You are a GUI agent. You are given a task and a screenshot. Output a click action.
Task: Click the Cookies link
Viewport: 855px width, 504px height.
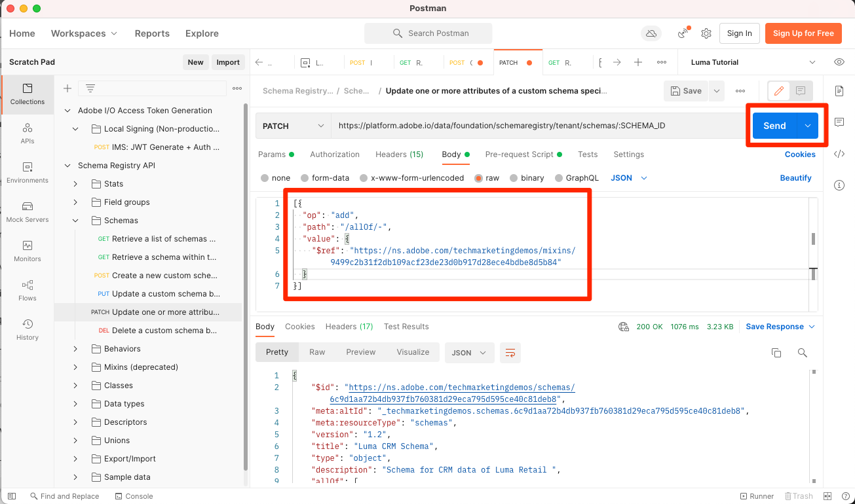(800, 154)
